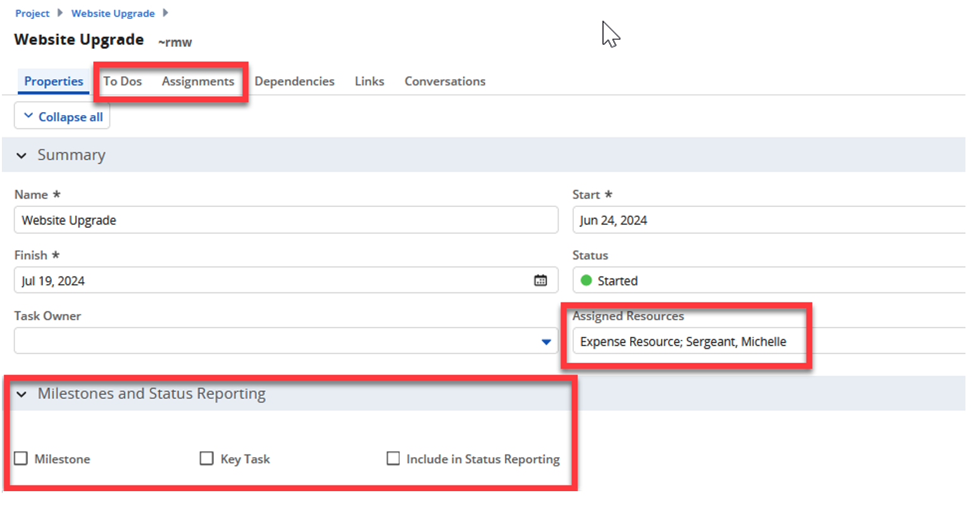This screenshot has width=980, height=507.
Task: Switch to the Properties tab
Action: click(x=54, y=81)
